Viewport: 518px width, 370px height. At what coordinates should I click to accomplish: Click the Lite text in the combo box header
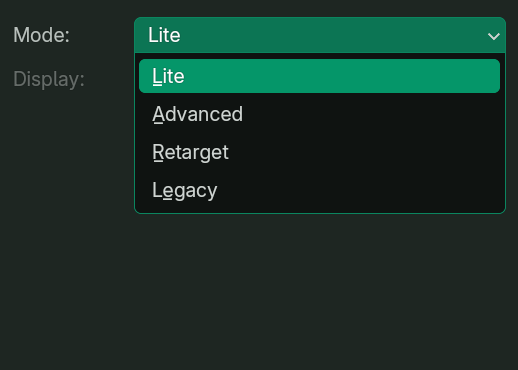(164, 35)
